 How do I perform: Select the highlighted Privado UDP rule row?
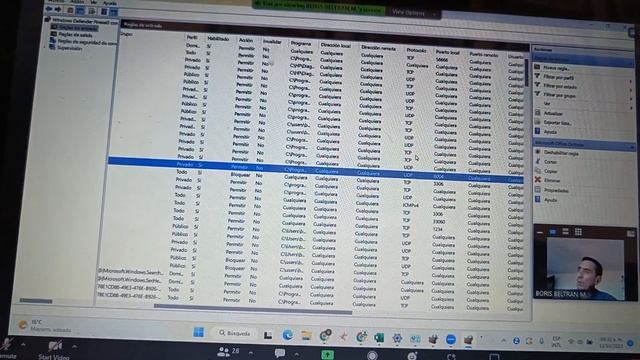pos(316,170)
